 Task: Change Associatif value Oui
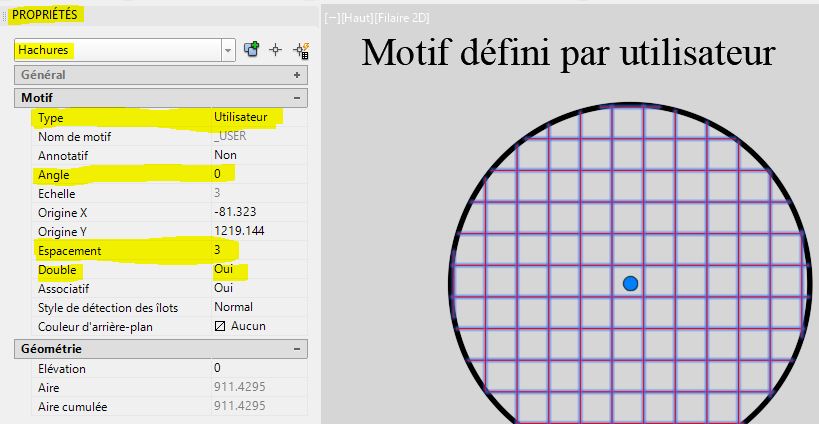[224, 288]
